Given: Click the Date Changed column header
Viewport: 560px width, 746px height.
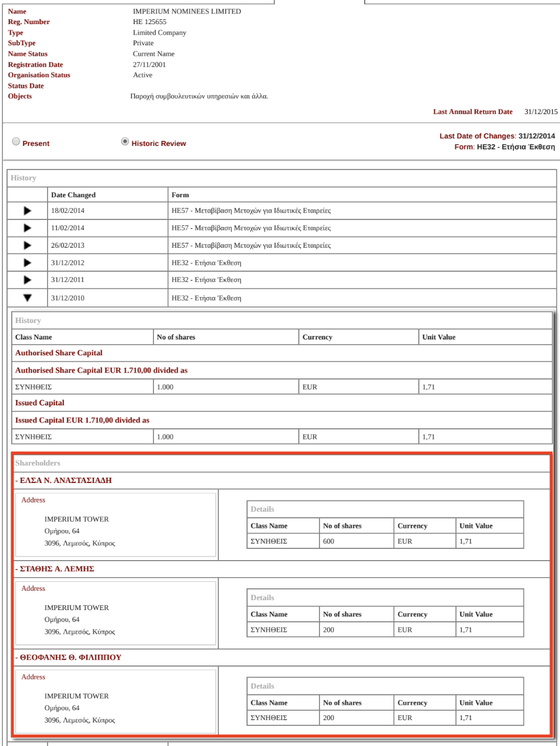Looking at the screenshot, I should tap(73, 195).
